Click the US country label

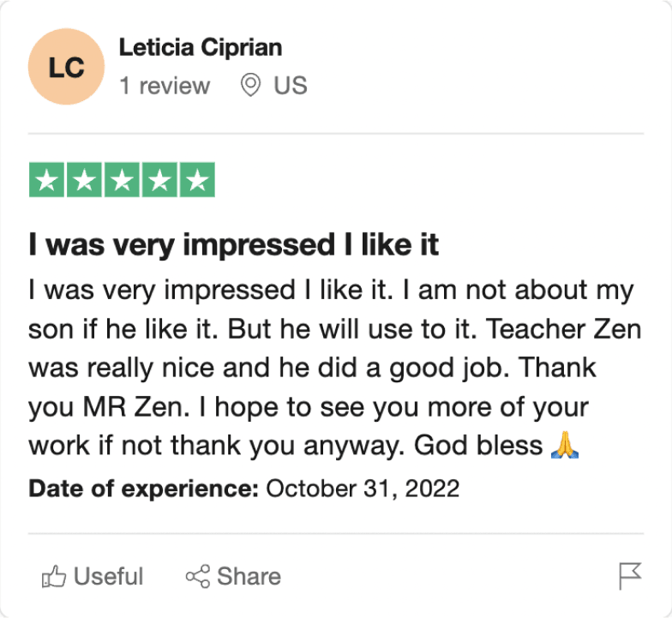tap(291, 86)
